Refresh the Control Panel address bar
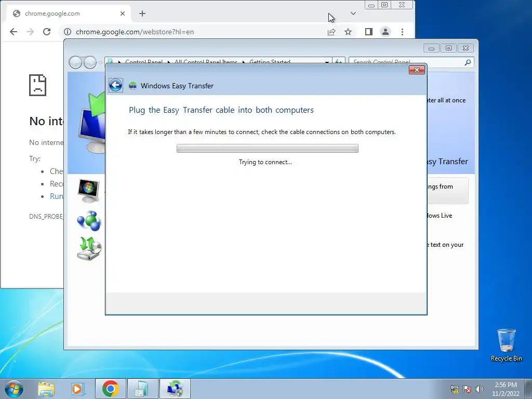532x399 pixels. coord(339,62)
